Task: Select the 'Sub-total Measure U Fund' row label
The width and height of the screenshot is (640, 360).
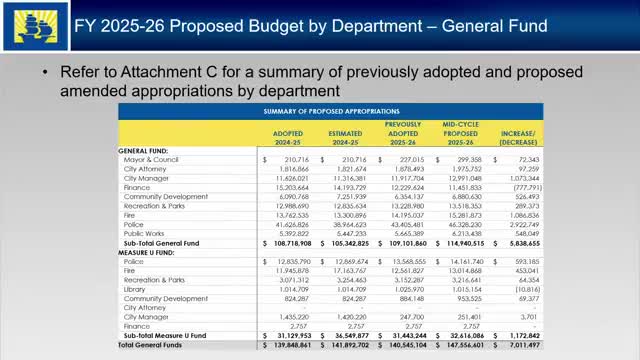Action: click(165, 336)
